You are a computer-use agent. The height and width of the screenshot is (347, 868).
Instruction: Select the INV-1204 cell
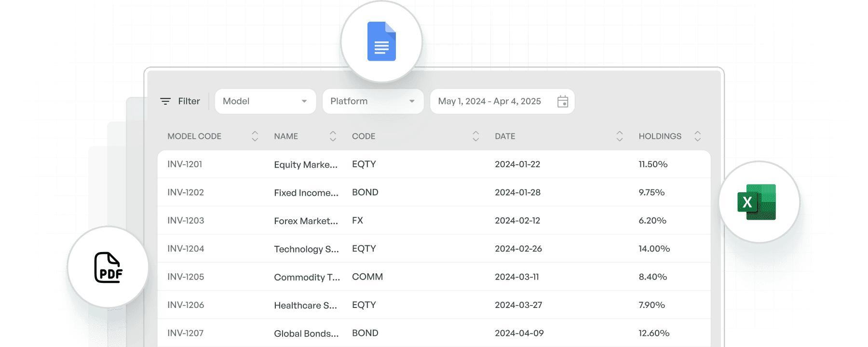[186, 249]
